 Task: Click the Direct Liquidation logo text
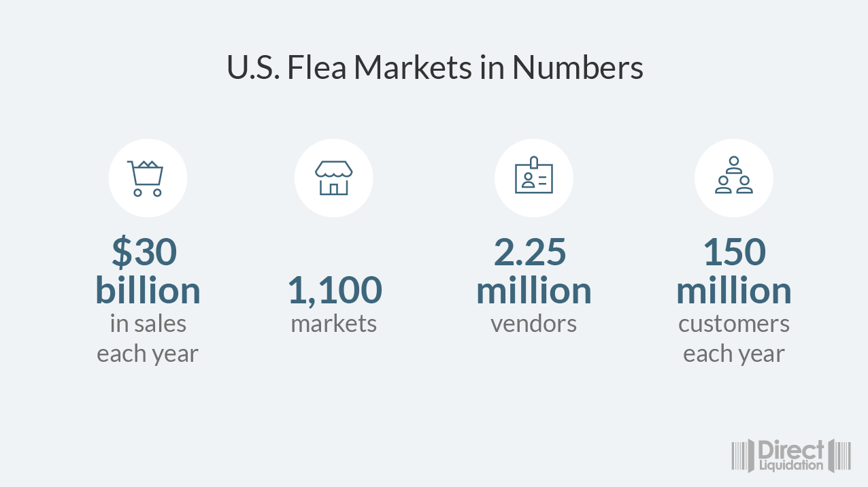pos(790,456)
